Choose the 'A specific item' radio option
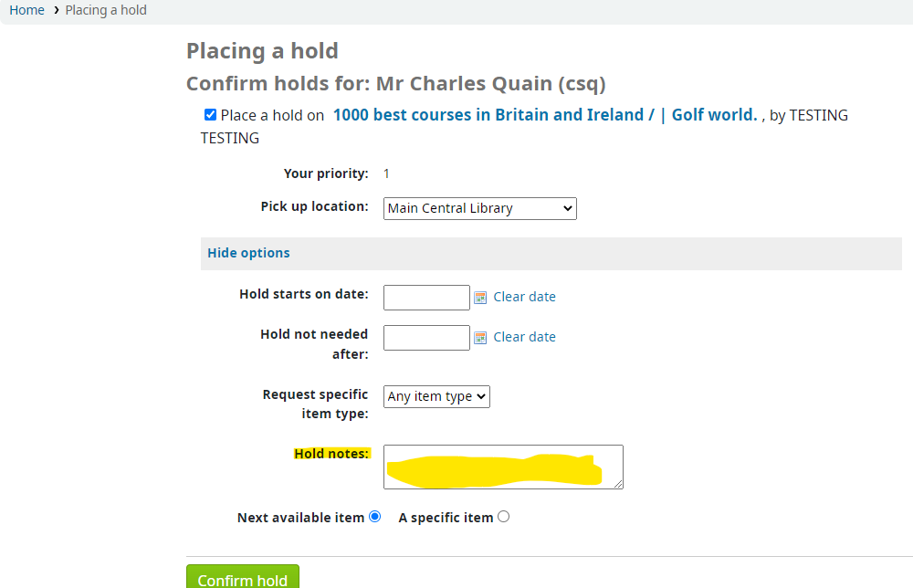This screenshot has width=913, height=588. tap(503, 517)
